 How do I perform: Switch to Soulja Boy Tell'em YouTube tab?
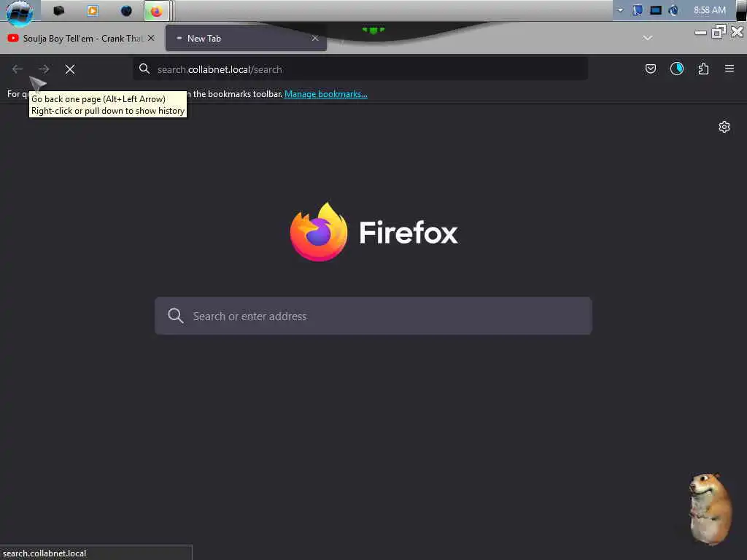pyautogui.click(x=82, y=38)
